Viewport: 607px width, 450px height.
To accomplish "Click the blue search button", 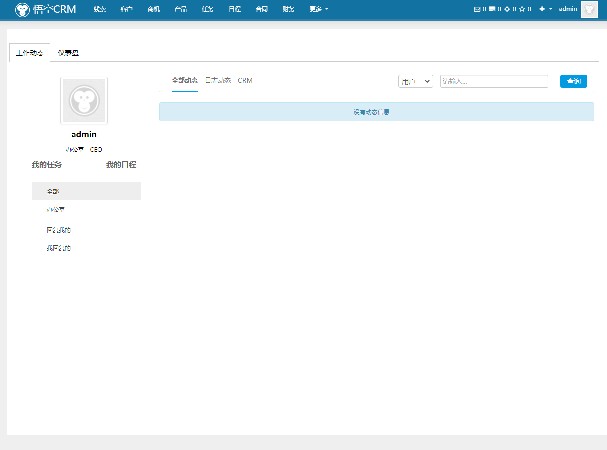I will pos(573,81).
